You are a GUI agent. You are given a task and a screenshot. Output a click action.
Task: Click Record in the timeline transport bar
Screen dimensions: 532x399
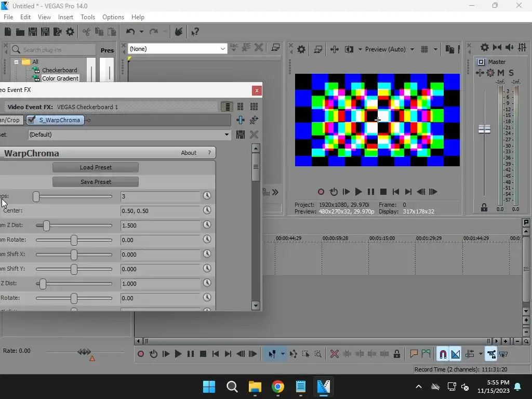[x=141, y=354]
